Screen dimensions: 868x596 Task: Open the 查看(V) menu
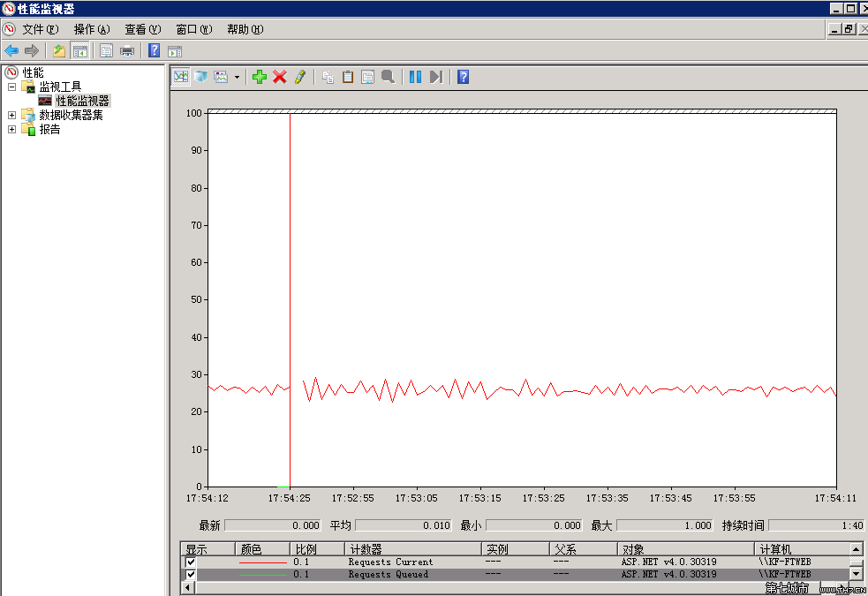[142, 29]
